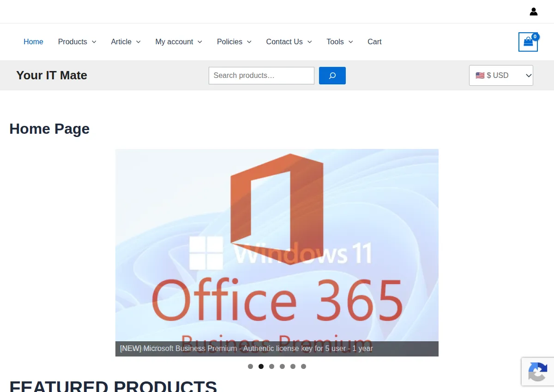
Task: Expand the Article dropdown chevron
Action: 138,42
